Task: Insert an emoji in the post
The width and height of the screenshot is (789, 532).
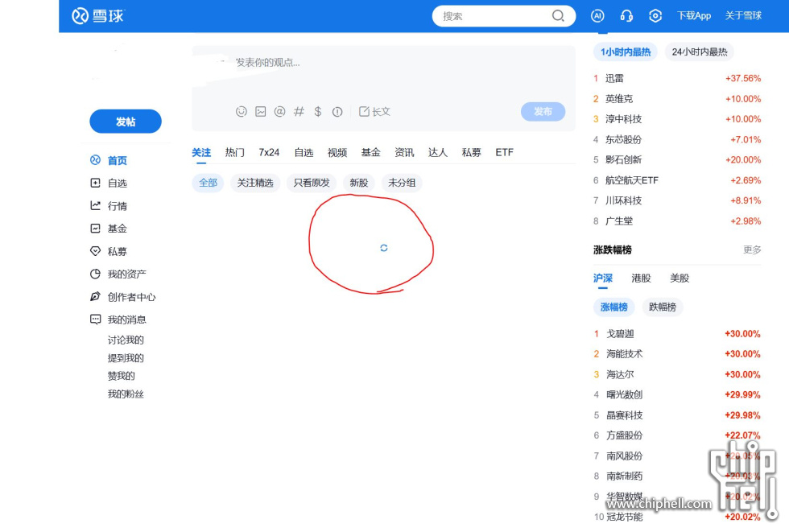Action: (x=242, y=112)
